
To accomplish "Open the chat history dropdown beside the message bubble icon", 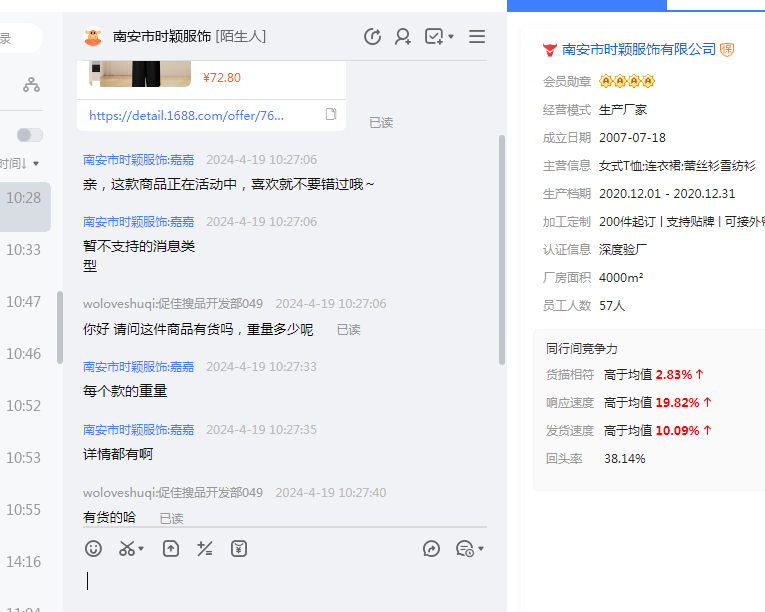I will [x=481, y=549].
